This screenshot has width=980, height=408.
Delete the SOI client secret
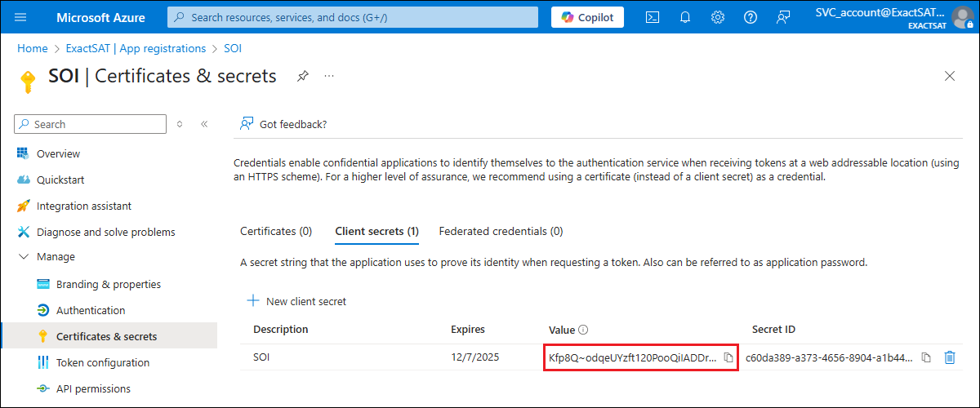coord(949,357)
